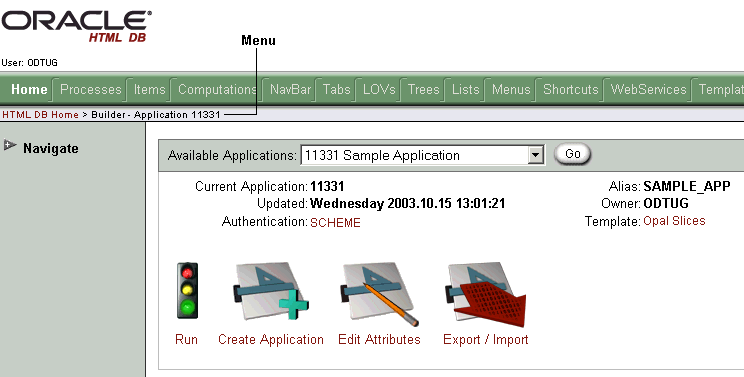This screenshot has width=744, height=377.
Task: Click the Create Application icon with plus
Action: point(271,291)
